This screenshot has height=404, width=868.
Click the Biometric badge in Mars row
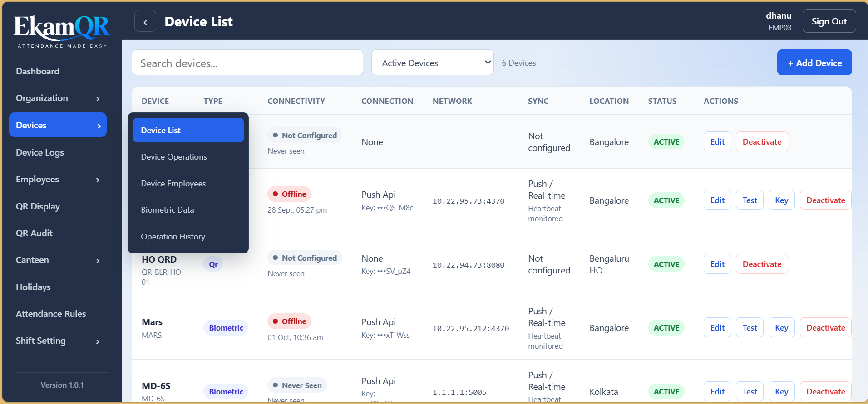226,327
